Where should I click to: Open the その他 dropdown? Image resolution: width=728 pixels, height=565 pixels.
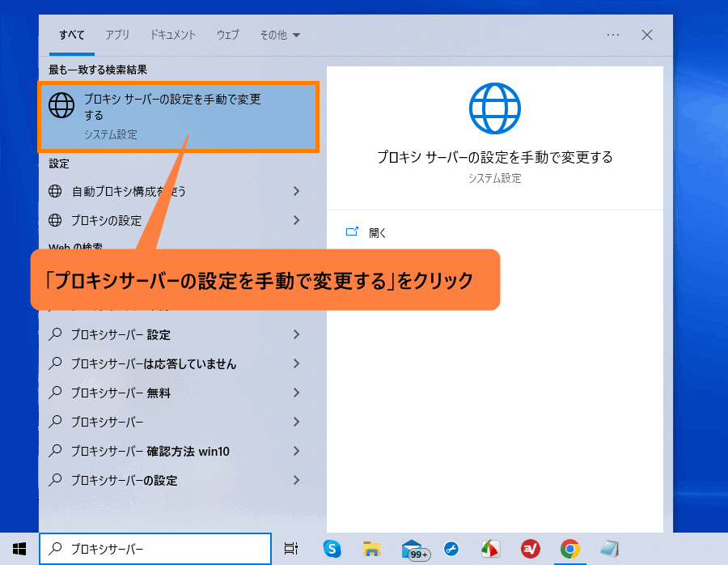[x=279, y=35]
